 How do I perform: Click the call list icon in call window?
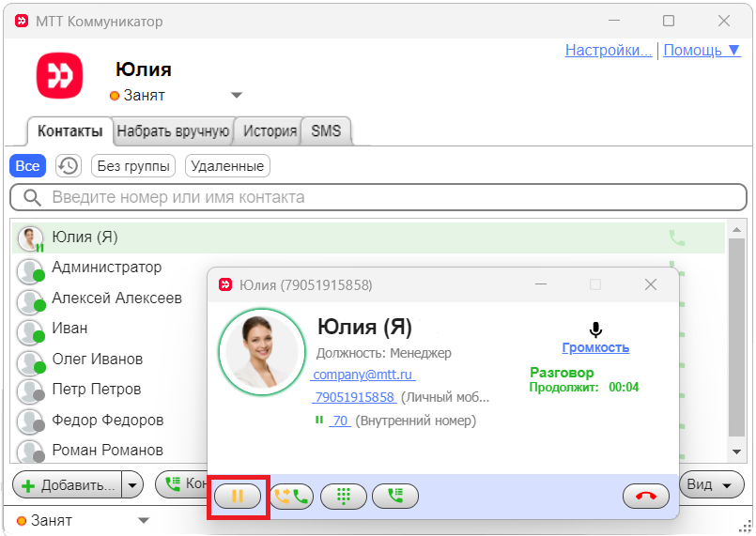click(x=395, y=496)
